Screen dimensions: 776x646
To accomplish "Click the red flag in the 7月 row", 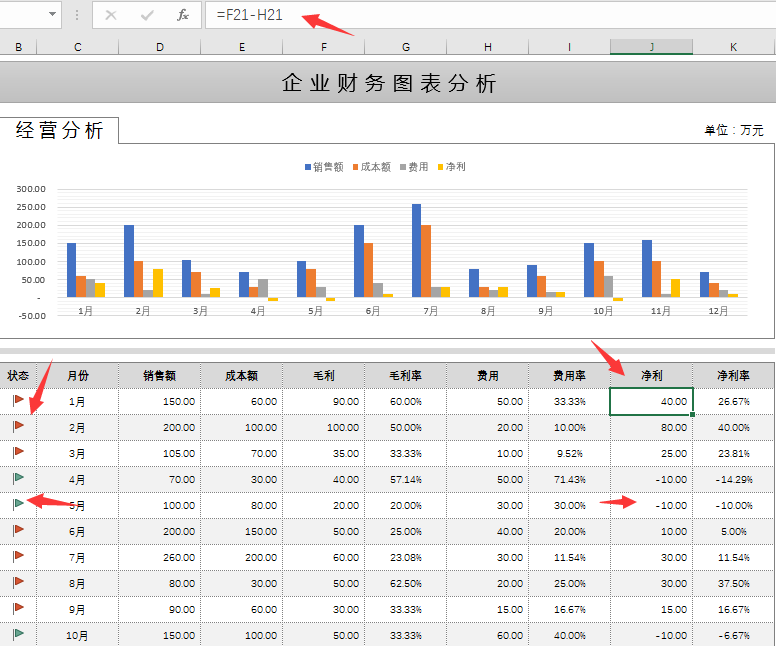I will (x=18, y=556).
